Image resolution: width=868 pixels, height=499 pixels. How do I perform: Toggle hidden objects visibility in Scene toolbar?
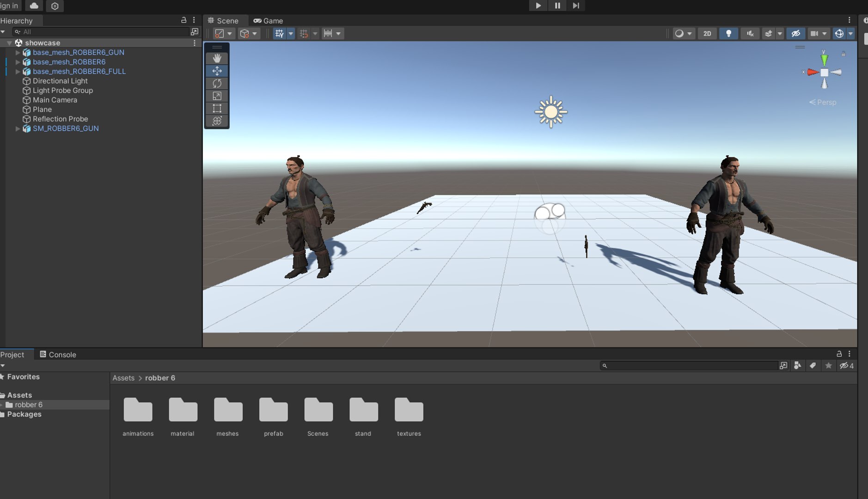(795, 33)
